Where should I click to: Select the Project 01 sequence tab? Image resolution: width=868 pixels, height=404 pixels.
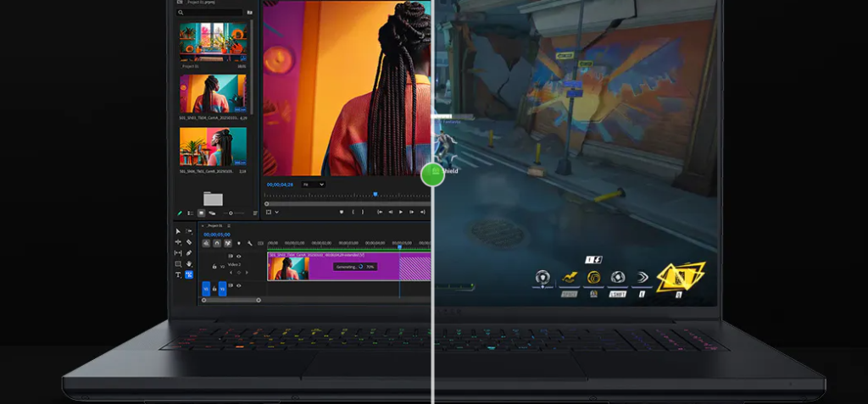[x=214, y=225]
